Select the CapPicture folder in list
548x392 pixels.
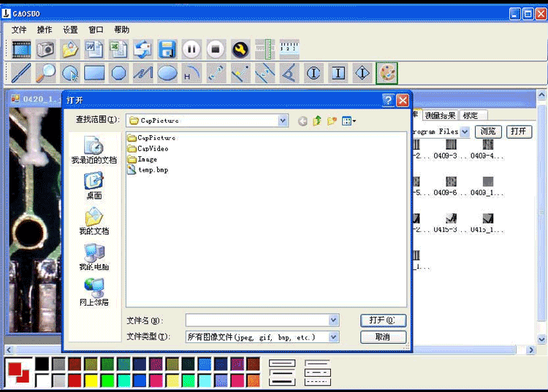[151, 138]
